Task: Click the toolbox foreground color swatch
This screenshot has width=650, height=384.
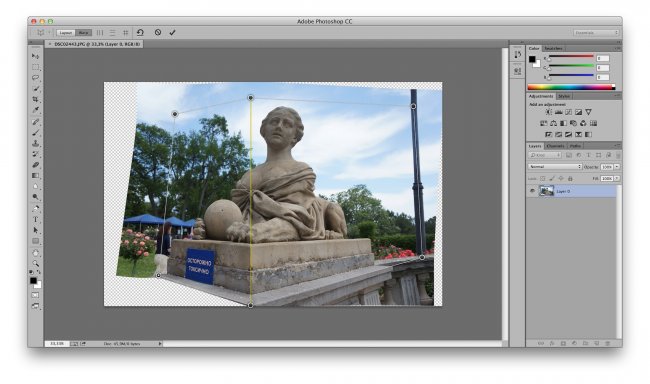Action: click(x=34, y=281)
